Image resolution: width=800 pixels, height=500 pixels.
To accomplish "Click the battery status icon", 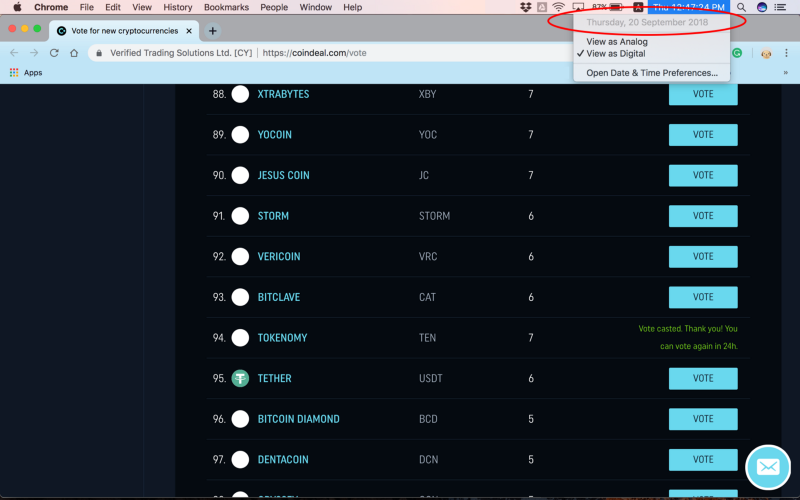I will coord(616,7).
